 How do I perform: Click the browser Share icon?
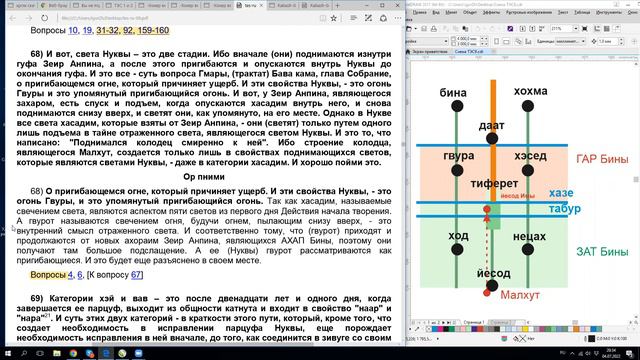tap(383, 18)
